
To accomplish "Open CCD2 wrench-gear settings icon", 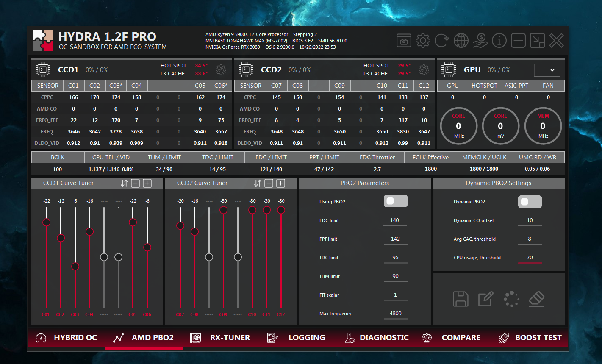I will pos(424,70).
